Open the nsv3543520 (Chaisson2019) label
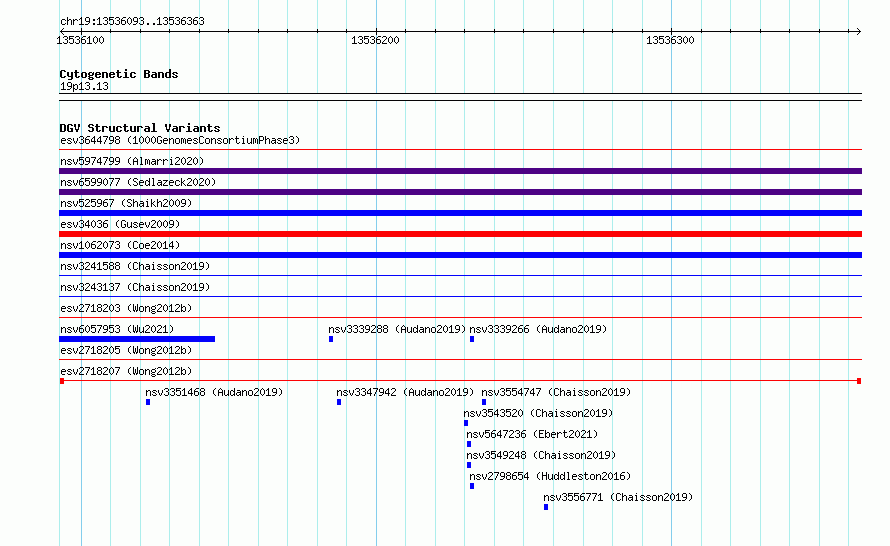Image resolution: width=890 pixels, height=546 pixels. 538,413
